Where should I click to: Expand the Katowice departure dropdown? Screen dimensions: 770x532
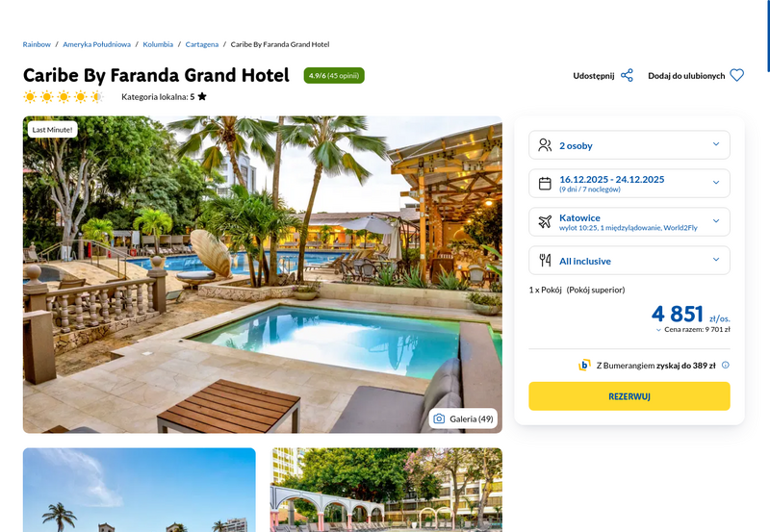[629, 222]
